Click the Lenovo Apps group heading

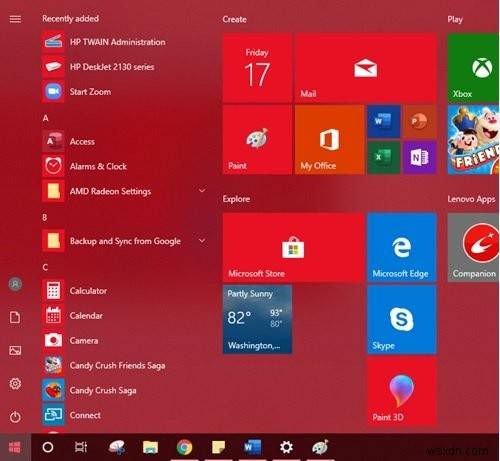(471, 199)
